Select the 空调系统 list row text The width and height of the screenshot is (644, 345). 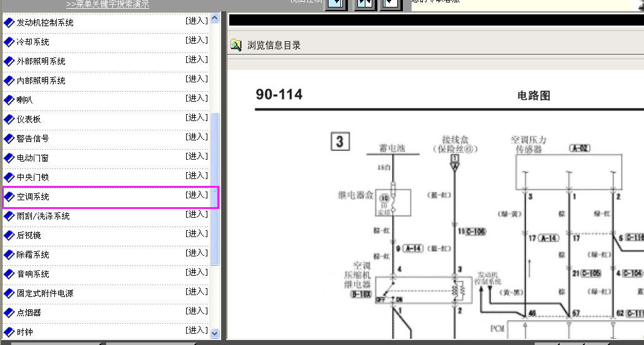click(32, 197)
